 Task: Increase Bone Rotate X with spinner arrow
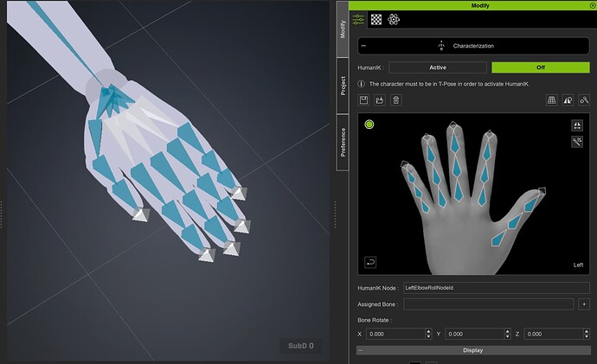point(428,331)
